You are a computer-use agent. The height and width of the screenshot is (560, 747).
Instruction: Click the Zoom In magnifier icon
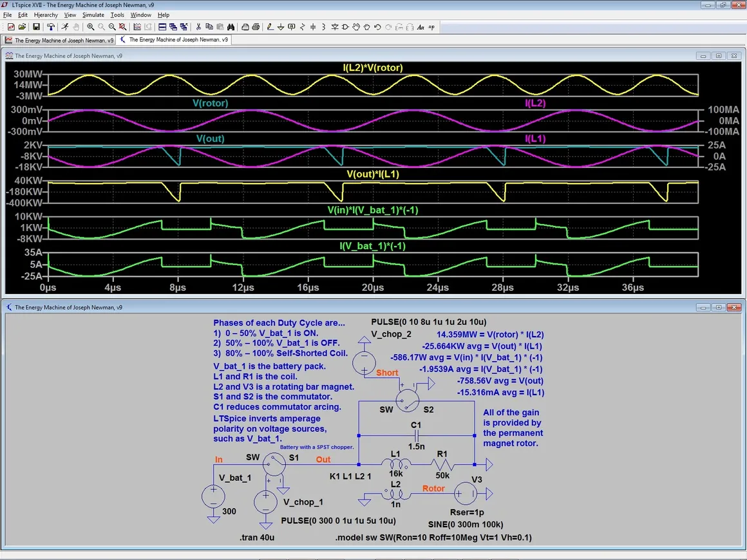pyautogui.click(x=91, y=27)
